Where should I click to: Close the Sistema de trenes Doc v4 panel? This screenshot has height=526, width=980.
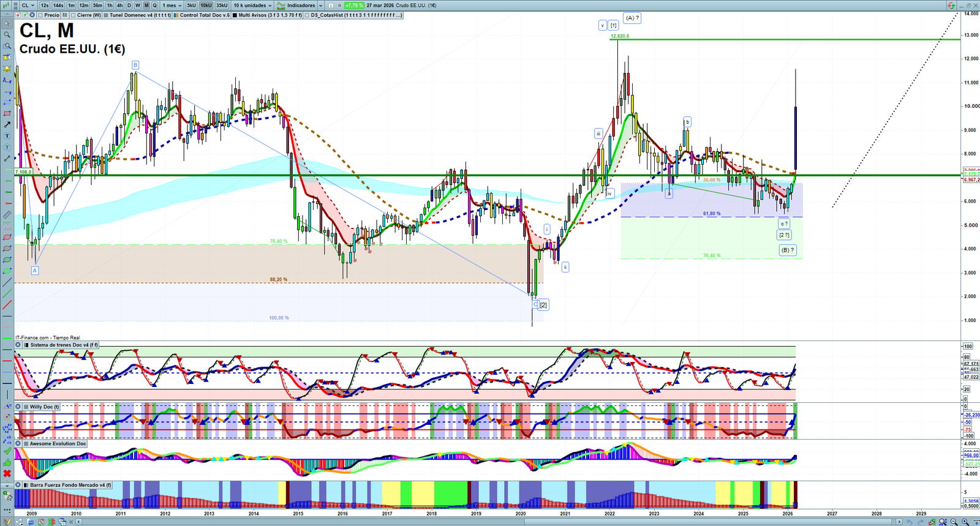click(18, 345)
